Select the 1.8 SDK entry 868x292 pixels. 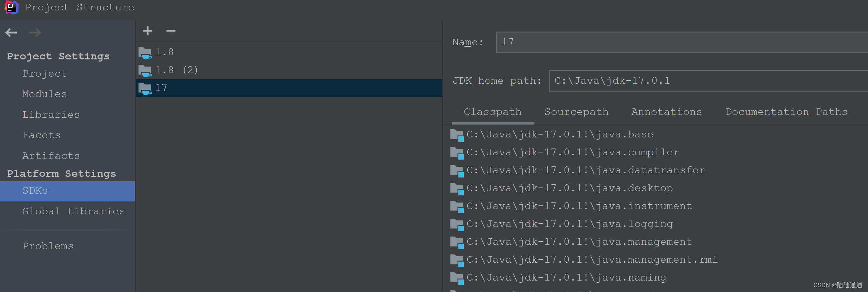[x=289, y=52]
